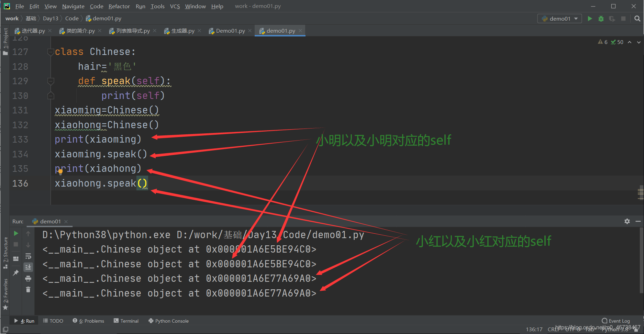Run with coverage icon in toolbar
Viewport: 644px width, 334px height.
pos(612,19)
